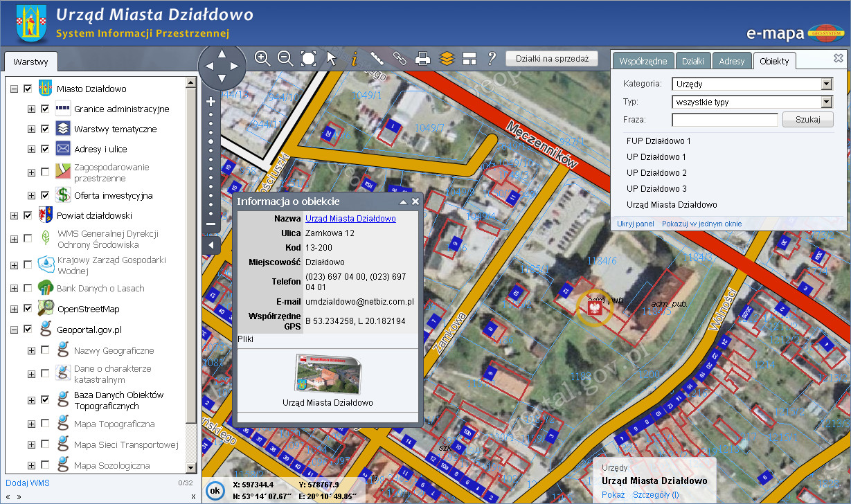This screenshot has width=851, height=504.
Task: Switch to the Współrzędne tab
Action: pos(643,61)
